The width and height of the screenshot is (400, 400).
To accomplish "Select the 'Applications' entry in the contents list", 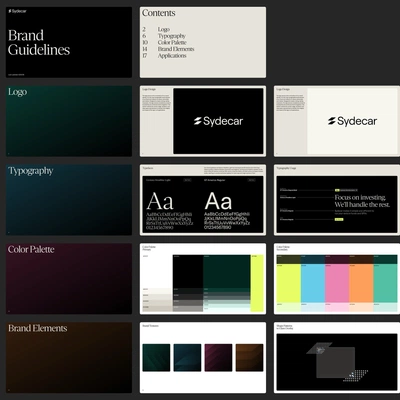I will pyautogui.click(x=172, y=56).
